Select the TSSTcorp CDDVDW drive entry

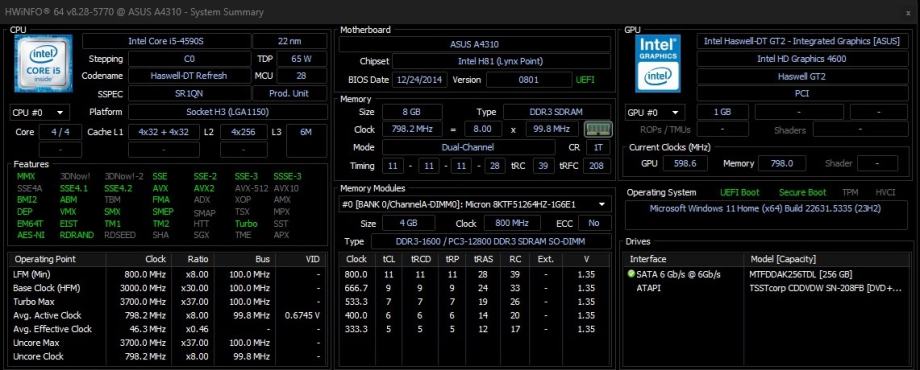827,288
